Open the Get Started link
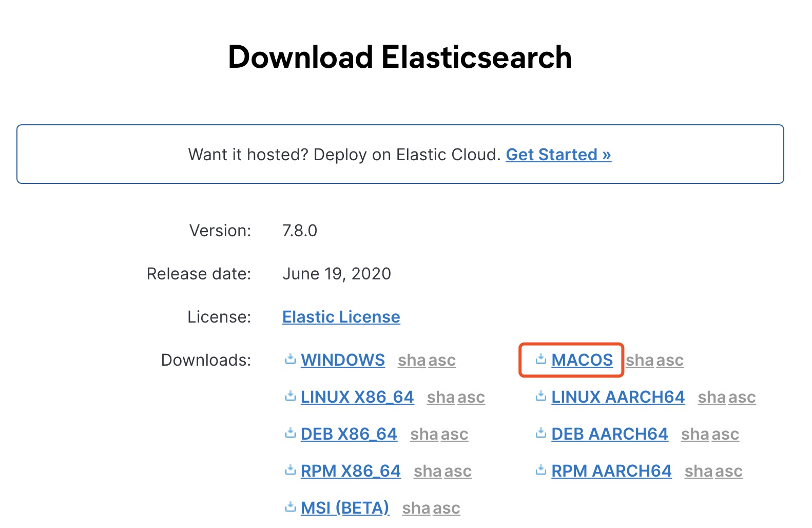Image resolution: width=812 pixels, height=528 pixels. tap(558, 155)
